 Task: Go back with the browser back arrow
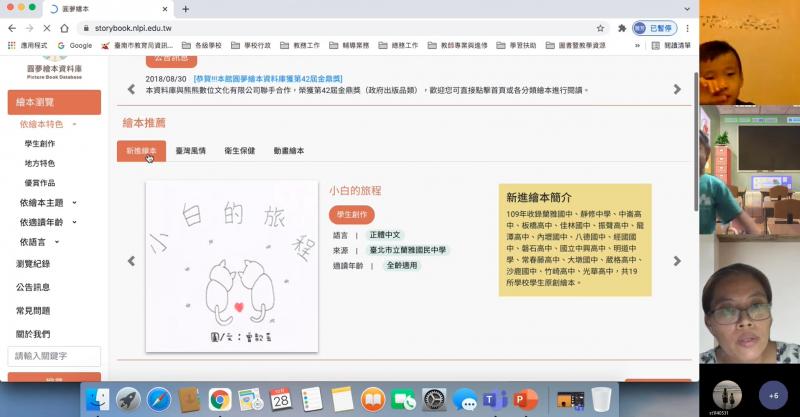[12, 29]
